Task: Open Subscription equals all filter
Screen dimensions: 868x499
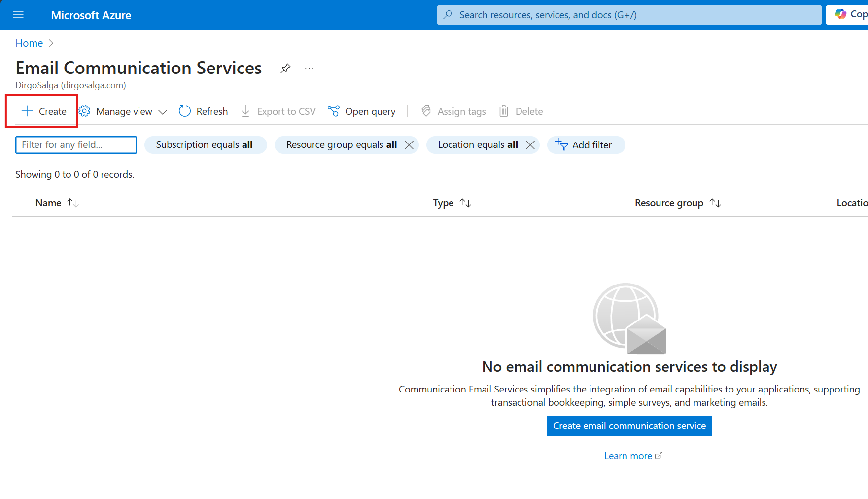Action: tap(205, 145)
